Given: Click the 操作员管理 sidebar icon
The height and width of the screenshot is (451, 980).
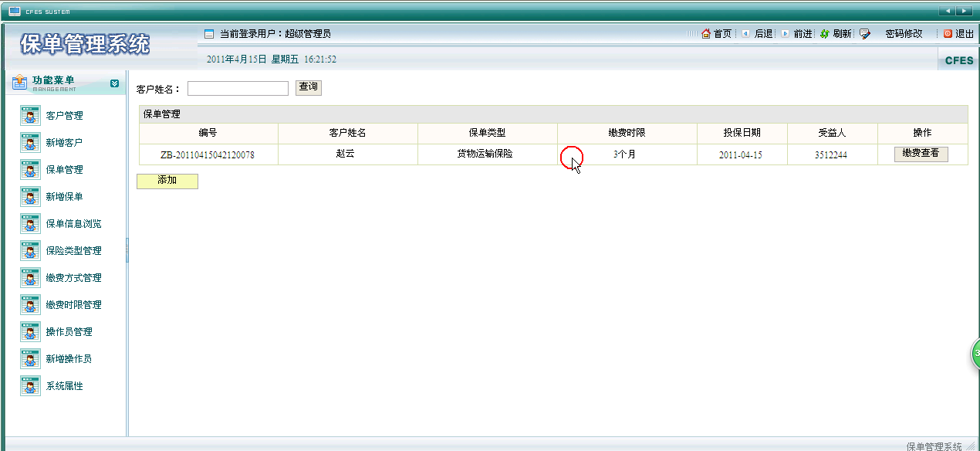Looking at the screenshot, I should coord(30,332).
